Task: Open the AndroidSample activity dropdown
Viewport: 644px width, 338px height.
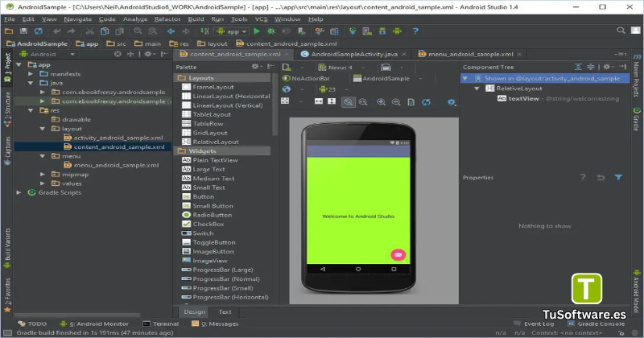Action: pyautogui.click(x=388, y=78)
